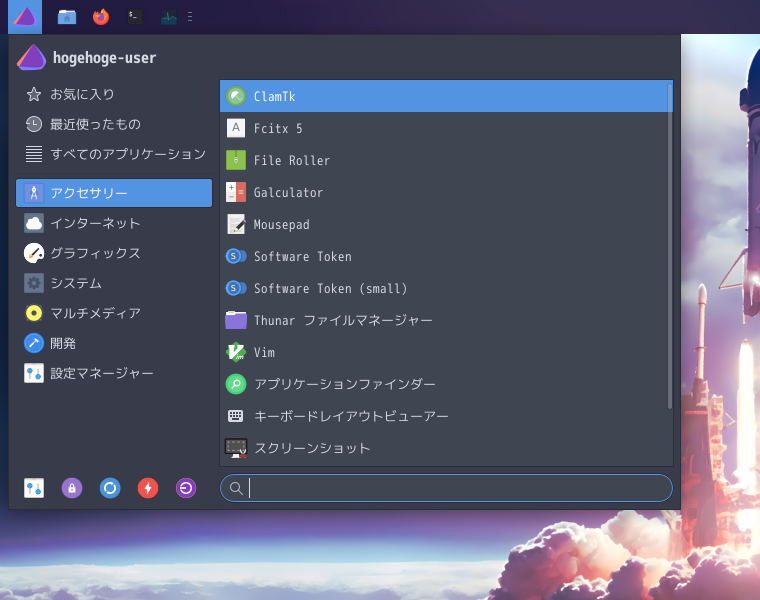760x600 pixels.
Task: Click the "Thunar ファイルマネージャー" text
Action: (343, 320)
